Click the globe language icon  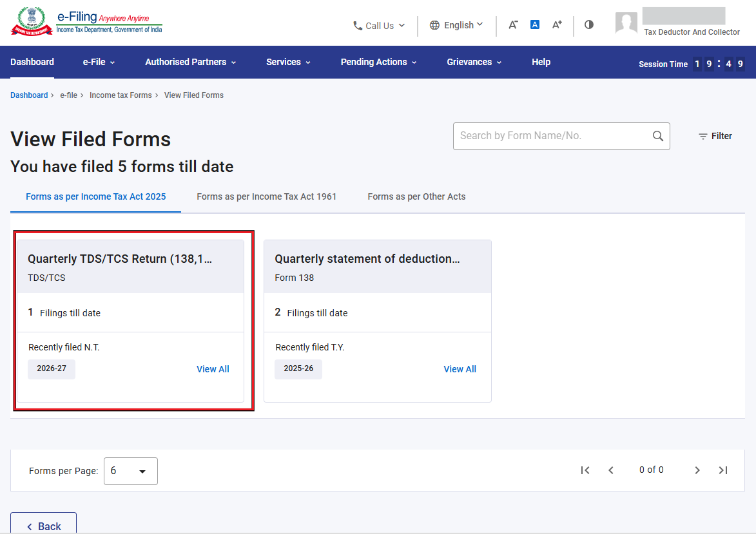[434, 25]
